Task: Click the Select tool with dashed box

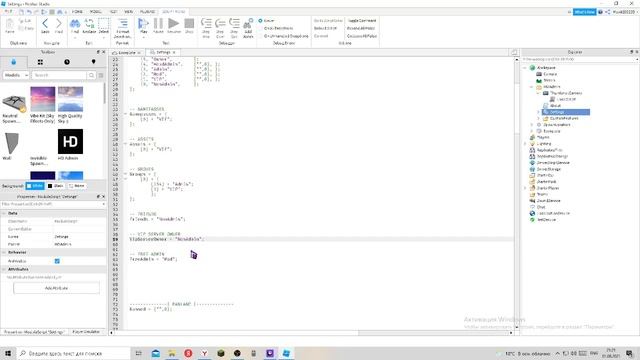Action: click(104, 24)
